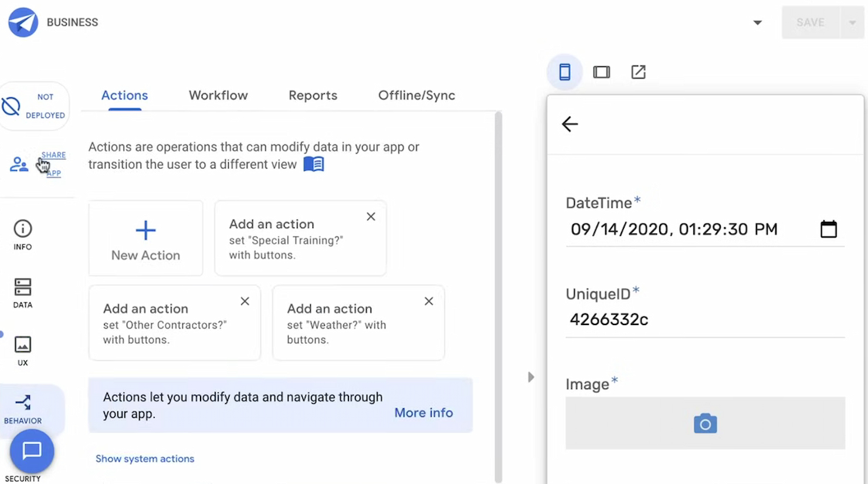Open the Security section label
868x484 pixels.
click(23, 479)
